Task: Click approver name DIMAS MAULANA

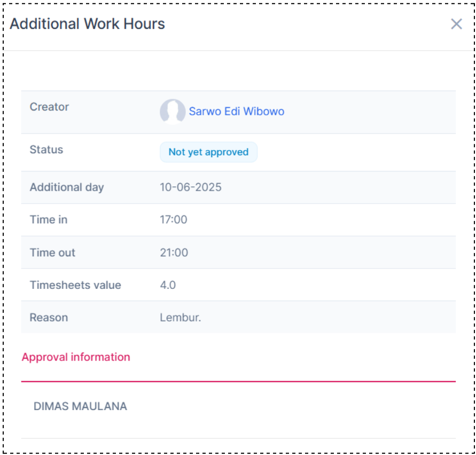Action: 80,406
